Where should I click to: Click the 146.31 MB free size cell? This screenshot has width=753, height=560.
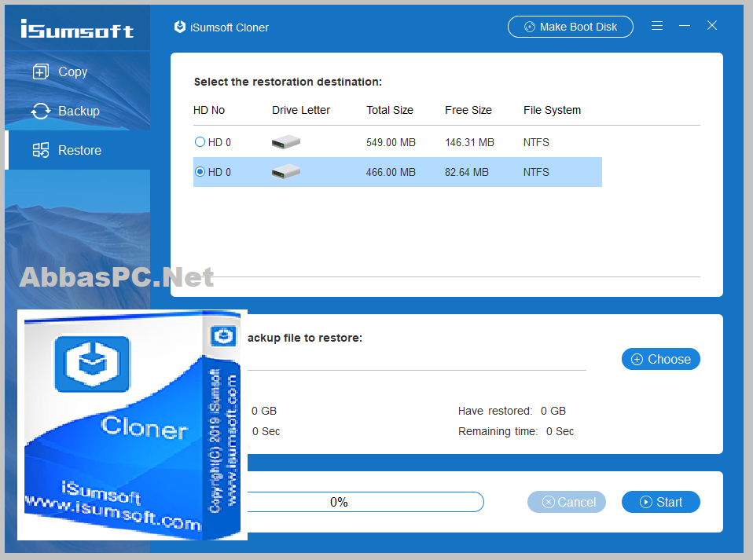coord(469,142)
